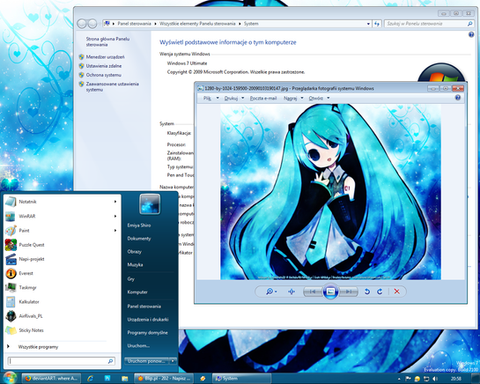Go to previous photo in viewer
Viewport: 480px width, 384px height.
click(313, 292)
